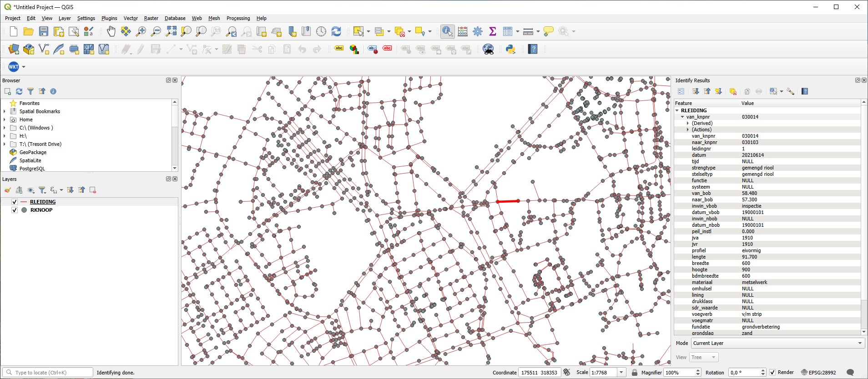Toggle visibility of RLEIDING layer
This screenshot has height=379, width=868.
(15, 202)
